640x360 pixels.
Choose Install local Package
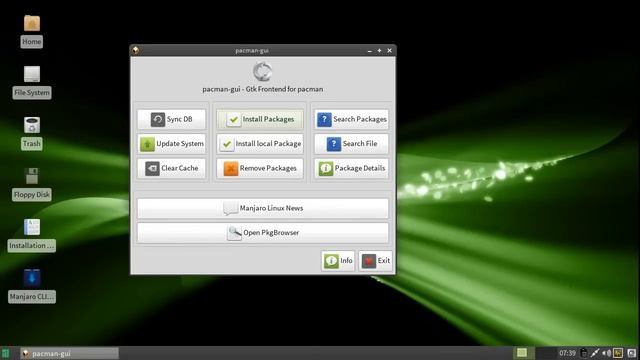(x=260, y=144)
